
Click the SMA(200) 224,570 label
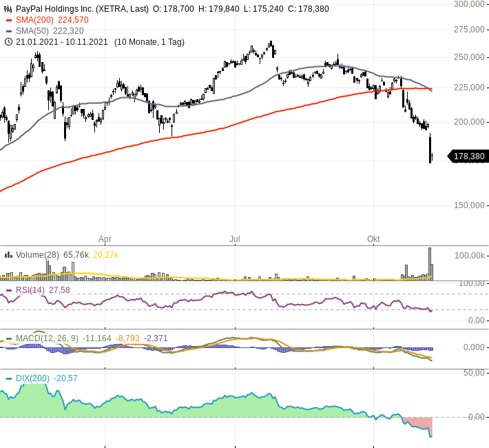52,20
